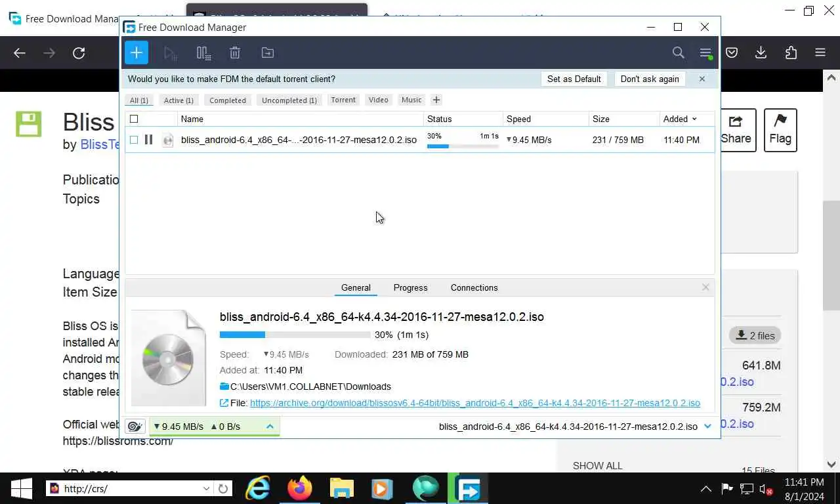Select the All (1) filter tab
The height and width of the screenshot is (504, 840).
pyautogui.click(x=139, y=100)
